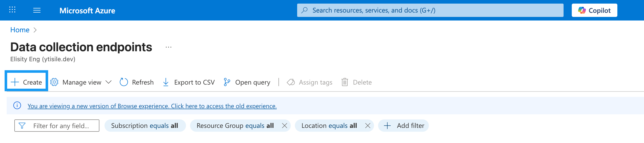Click the Delete trash can icon
This screenshot has width=644, height=143.
[x=345, y=82]
